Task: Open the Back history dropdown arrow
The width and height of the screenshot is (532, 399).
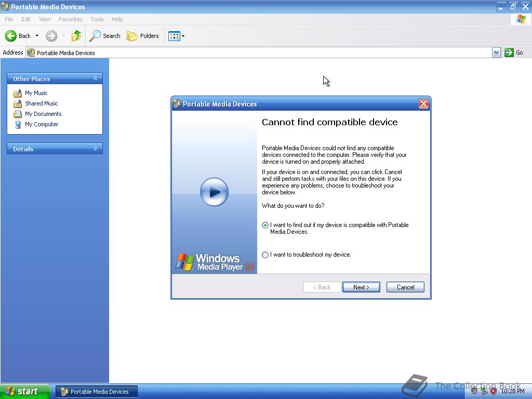Action: tap(37, 36)
